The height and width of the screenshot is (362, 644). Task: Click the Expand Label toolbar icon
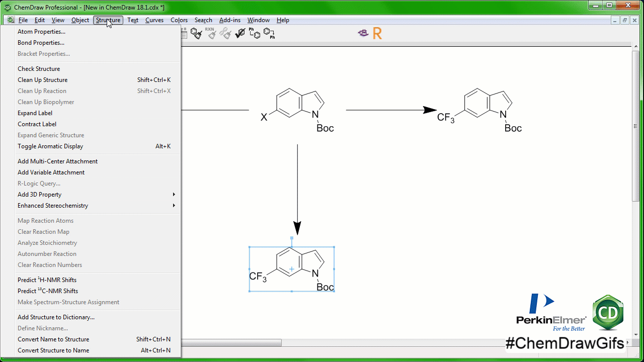click(x=255, y=34)
